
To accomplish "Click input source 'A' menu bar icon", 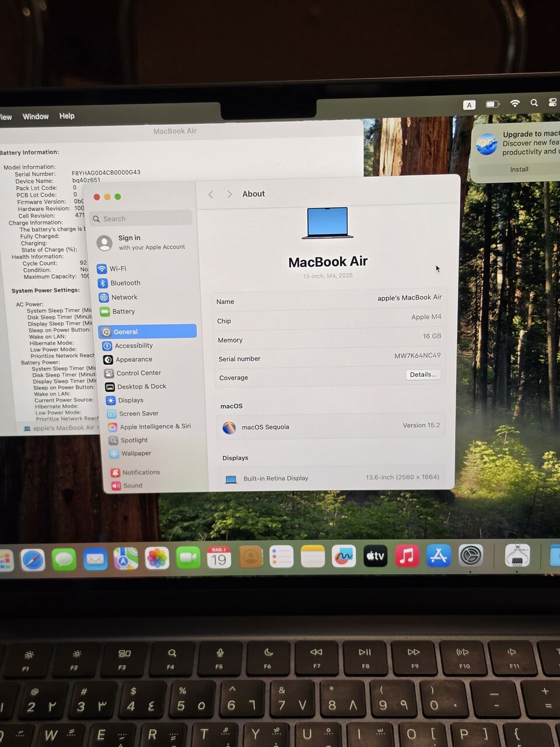I will click(469, 105).
